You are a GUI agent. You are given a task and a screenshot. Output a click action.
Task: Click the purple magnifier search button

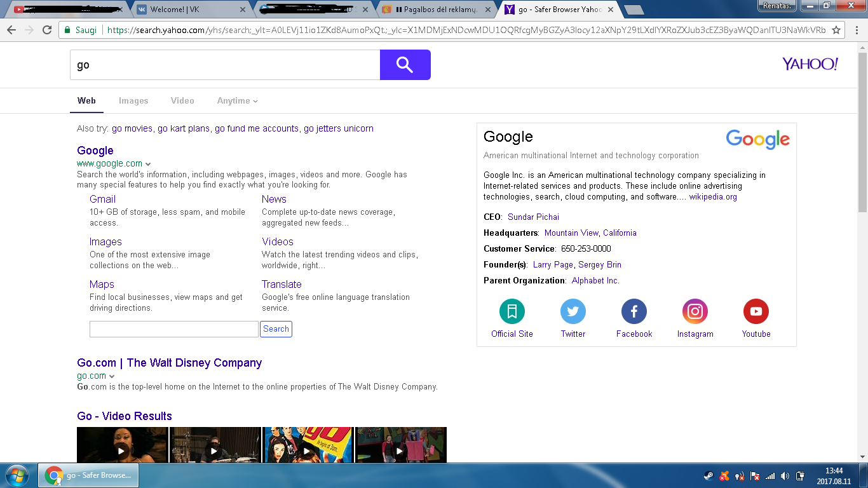(405, 65)
